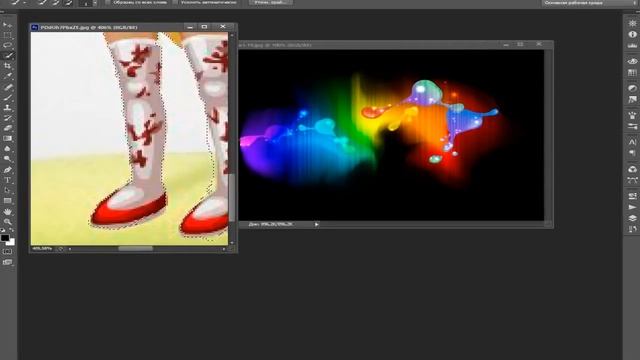Image resolution: width=640 pixels, height=360 pixels.
Task: Click zoom percentage field in boots window
Action: tap(42, 249)
